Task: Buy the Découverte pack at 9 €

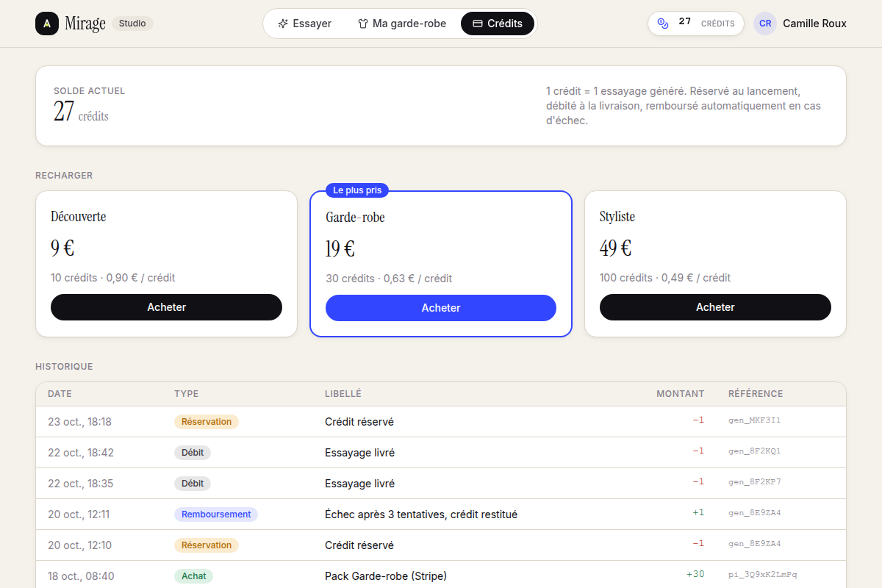Action: [x=166, y=307]
